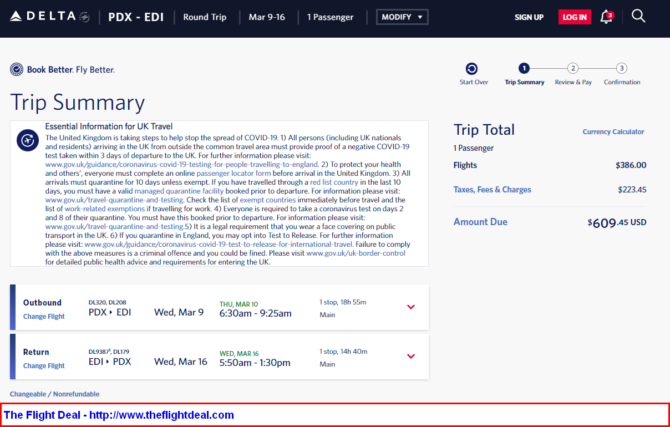
Task: Open the MODIFY dropdown
Action: tap(402, 17)
